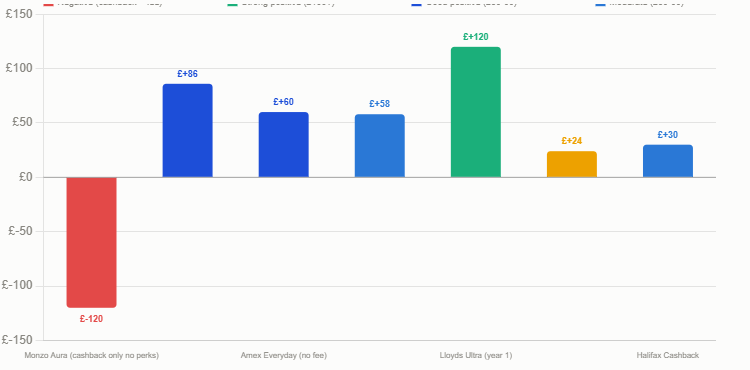
Task: Click the '£0' y-axis tick label
Action: point(26,177)
